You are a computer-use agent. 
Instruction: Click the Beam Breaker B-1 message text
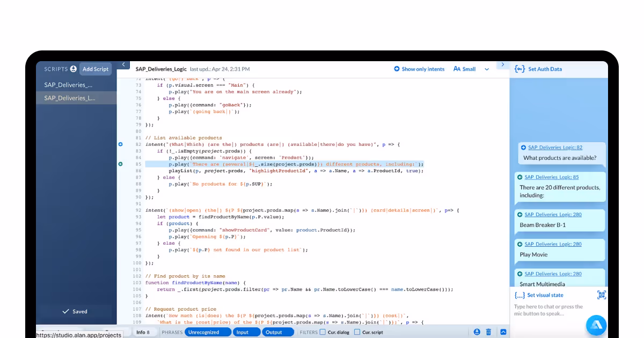[543, 225]
